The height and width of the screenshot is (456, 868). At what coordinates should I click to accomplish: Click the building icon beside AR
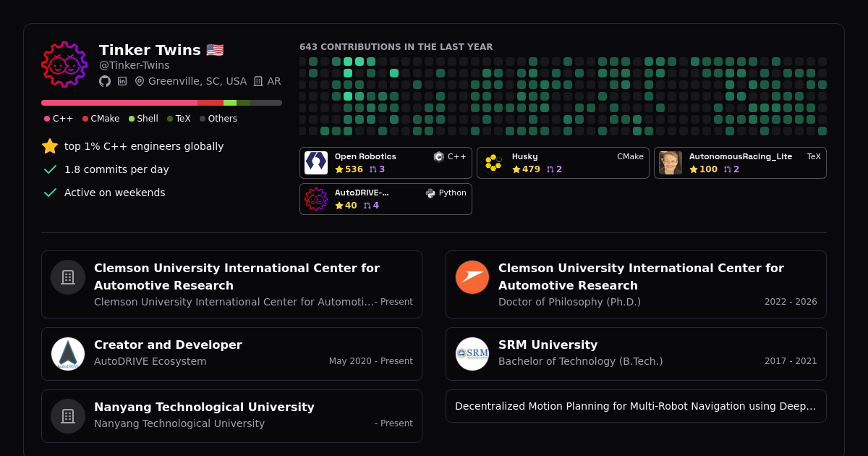coord(258,81)
